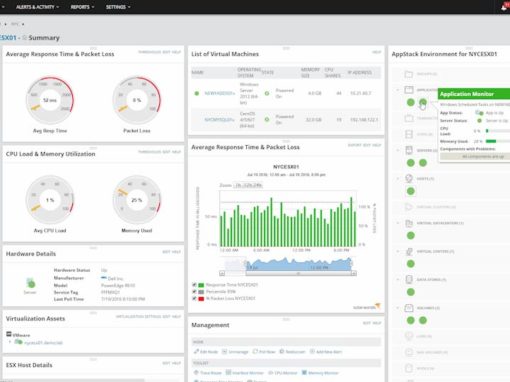510x382 pixels.
Task: Click the green status circle under Data Stores
Action: click(411, 292)
